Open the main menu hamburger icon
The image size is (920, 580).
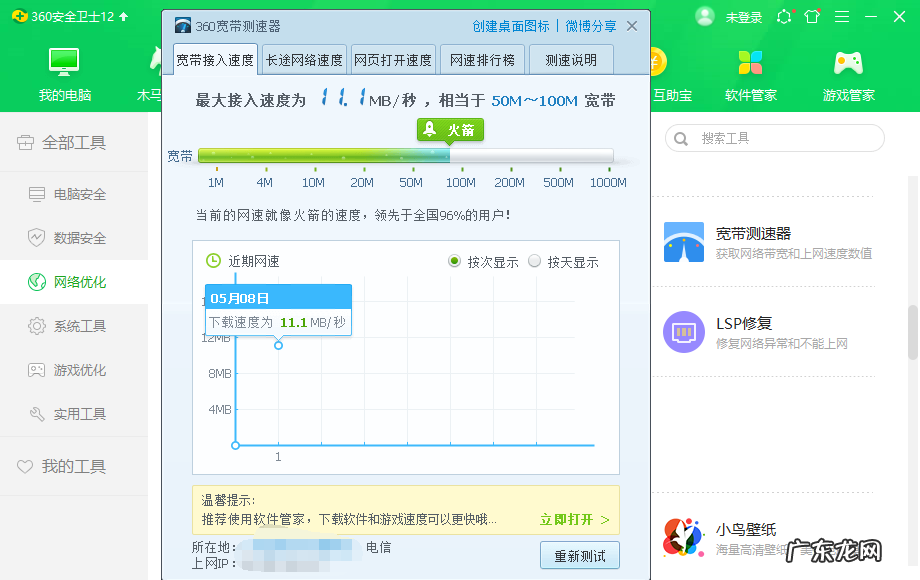pyautogui.click(x=843, y=16)
